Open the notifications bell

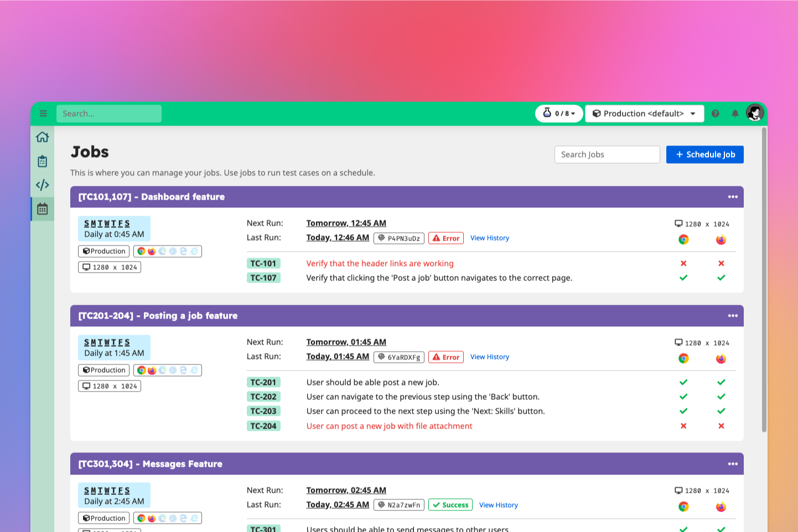(x=735, y=113)
